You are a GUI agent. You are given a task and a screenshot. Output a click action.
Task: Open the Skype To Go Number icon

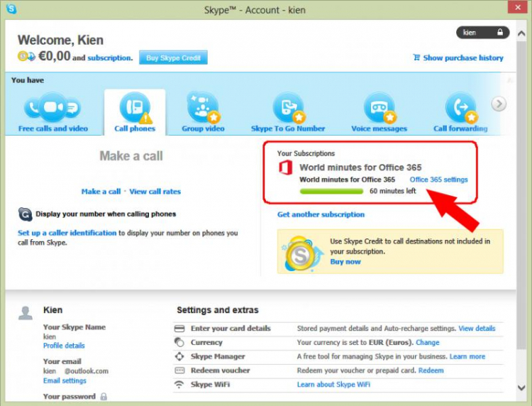289,107
